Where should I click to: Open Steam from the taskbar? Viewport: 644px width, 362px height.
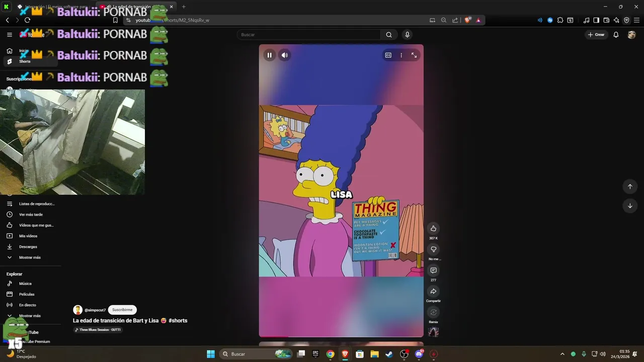pyautogui.click(x=389, y=354)
